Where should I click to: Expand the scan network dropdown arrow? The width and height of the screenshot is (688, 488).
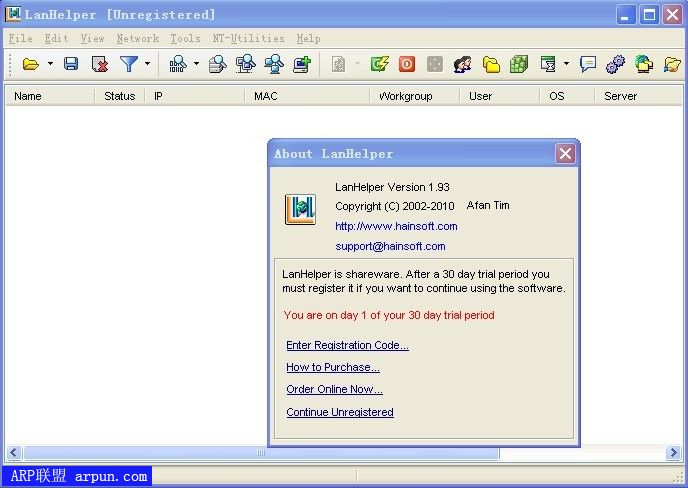point(196,64)
